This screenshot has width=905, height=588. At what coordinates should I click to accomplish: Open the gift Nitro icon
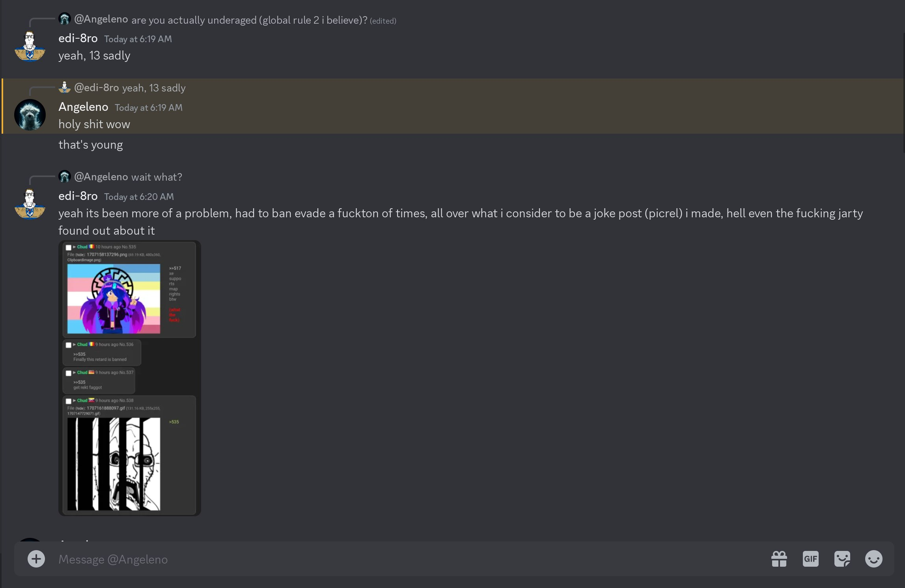tap(779, 559)
